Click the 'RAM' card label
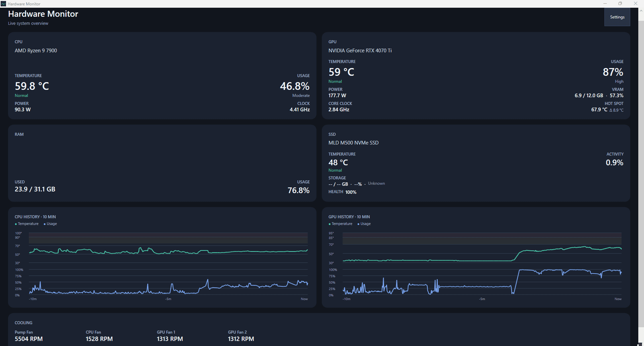 (19, 134)
